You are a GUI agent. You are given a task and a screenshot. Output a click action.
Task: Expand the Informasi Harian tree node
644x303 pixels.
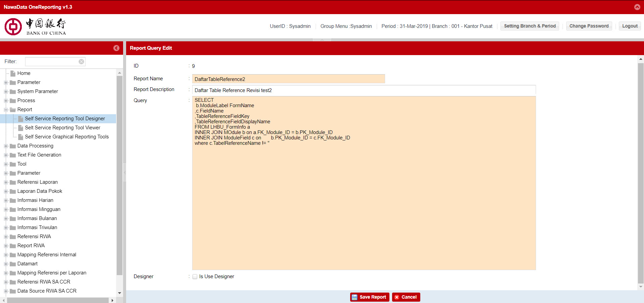pyautogui.click(x=6, y=200)
